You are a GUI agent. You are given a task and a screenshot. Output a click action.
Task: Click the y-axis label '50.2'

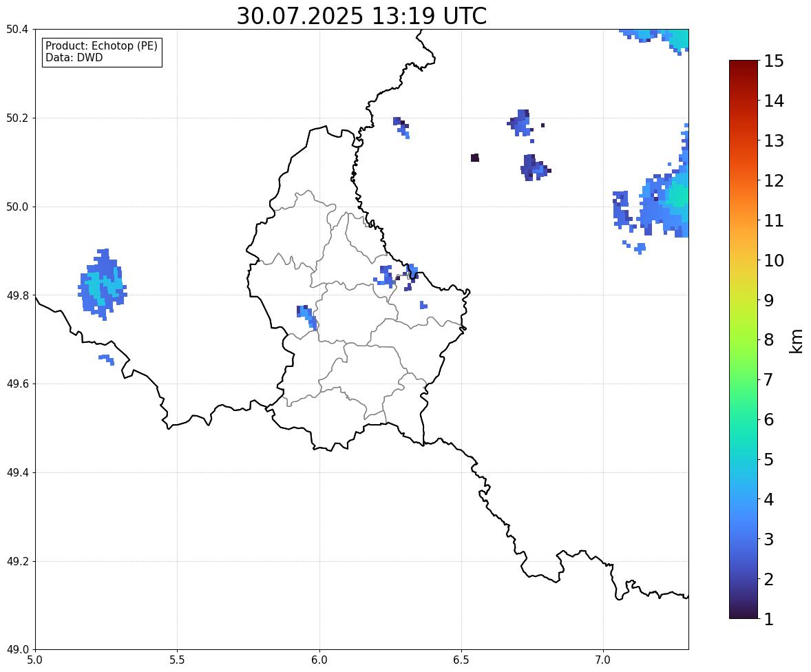coord(17,118)
